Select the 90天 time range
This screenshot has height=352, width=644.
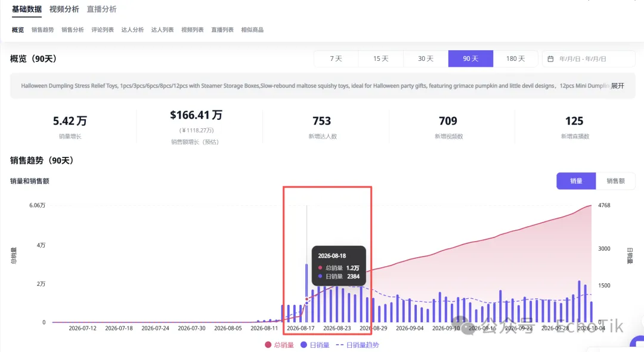[470, 58]
